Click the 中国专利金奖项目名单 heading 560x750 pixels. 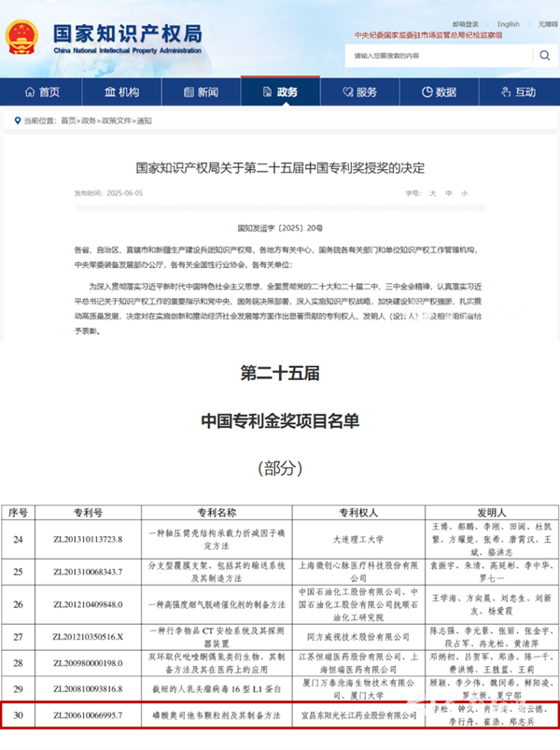280,421
